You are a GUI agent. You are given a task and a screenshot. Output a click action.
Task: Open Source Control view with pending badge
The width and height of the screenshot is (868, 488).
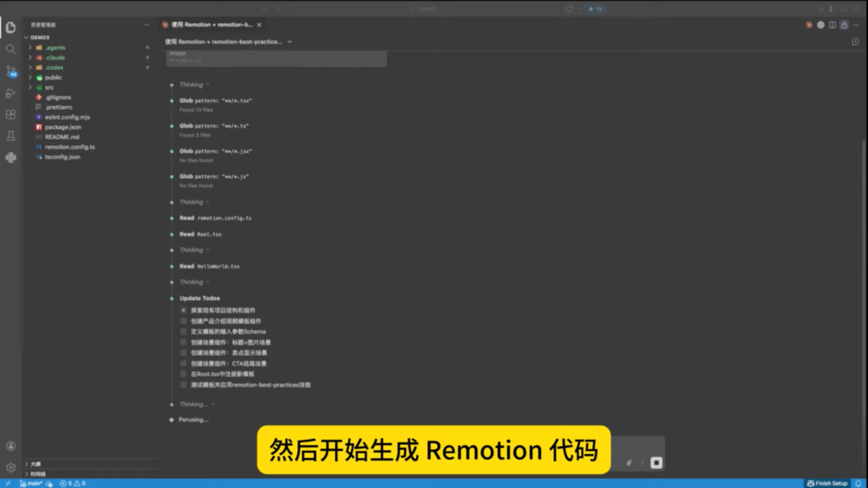[10, 71]
